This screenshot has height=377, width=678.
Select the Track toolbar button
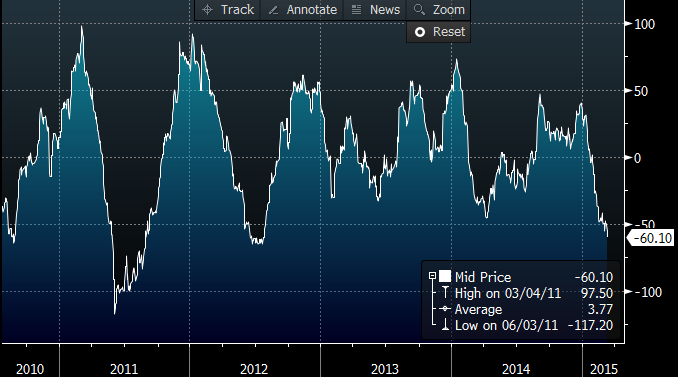tap(227, 10)
